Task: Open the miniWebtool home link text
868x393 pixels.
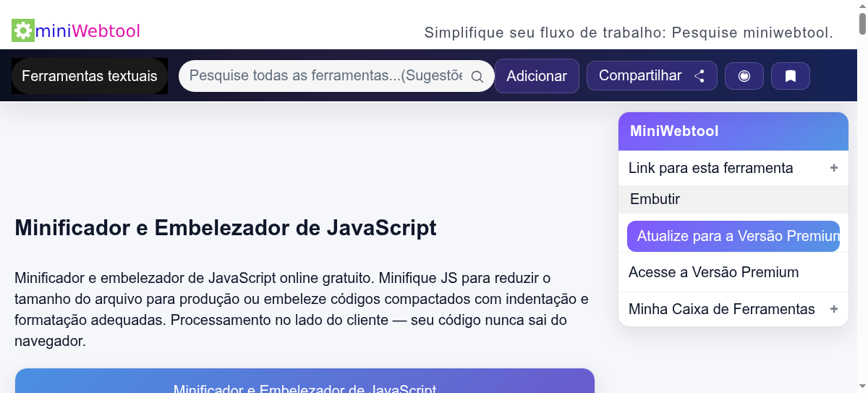Action: click(x=88, y=31)
